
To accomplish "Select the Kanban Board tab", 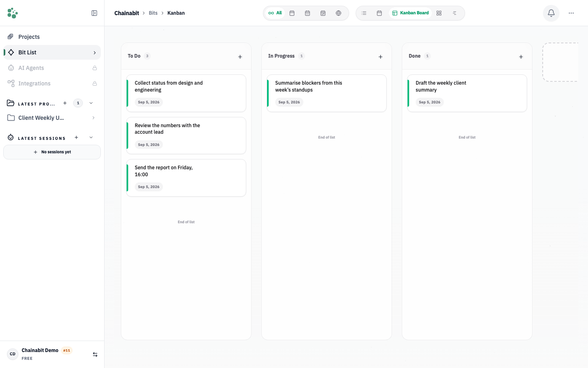I will [410, 13].
